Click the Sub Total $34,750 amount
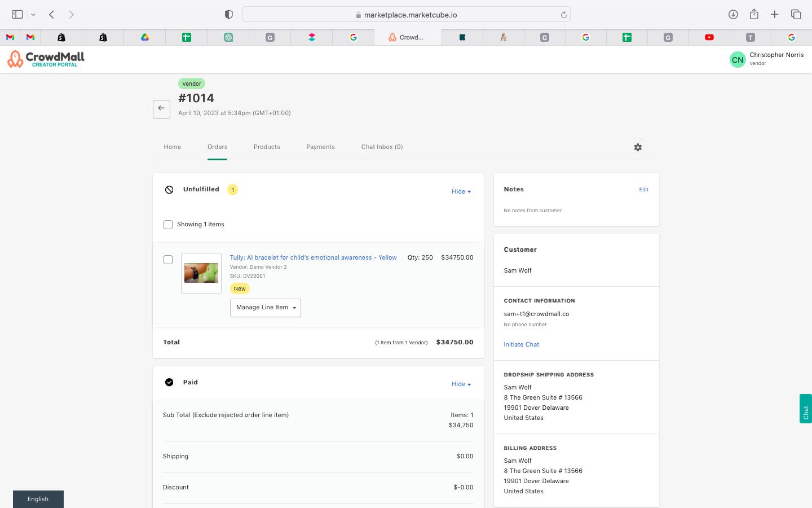The width and height of the screenshot is (812, 508). point(461,425)
